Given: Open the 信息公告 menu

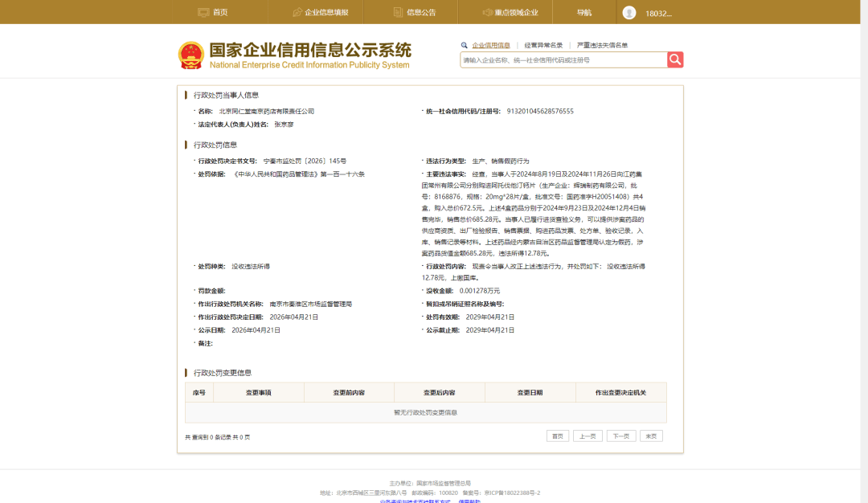Looking at the screenshot, I should pos(415,12).
